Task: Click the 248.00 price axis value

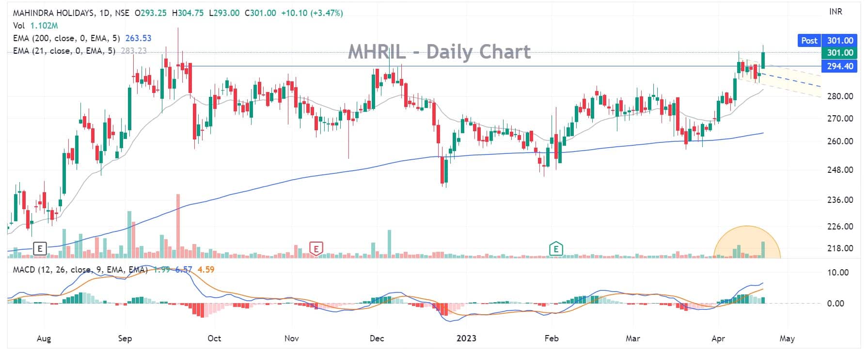Action: pyautogui.click(x=840, y=170)
